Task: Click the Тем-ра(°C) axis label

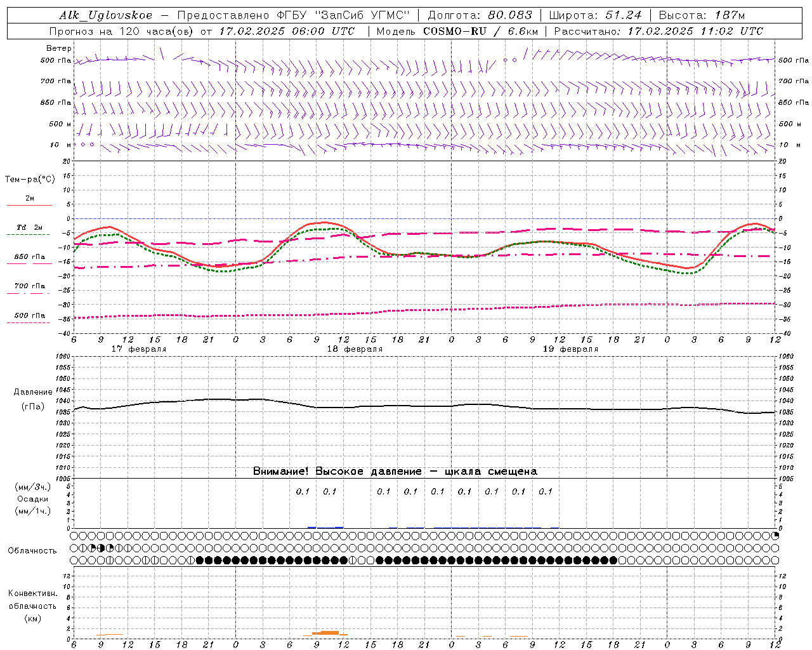Action: 30,180
